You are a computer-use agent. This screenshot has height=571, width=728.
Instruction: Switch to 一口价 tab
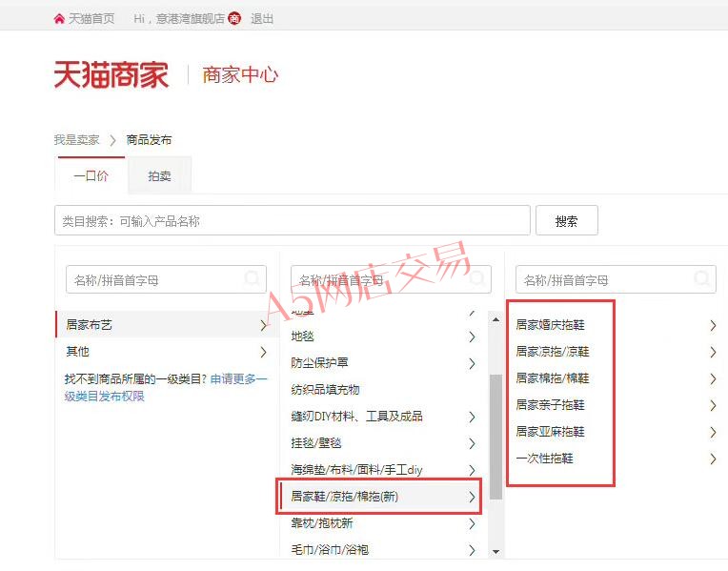pos(91,175)
